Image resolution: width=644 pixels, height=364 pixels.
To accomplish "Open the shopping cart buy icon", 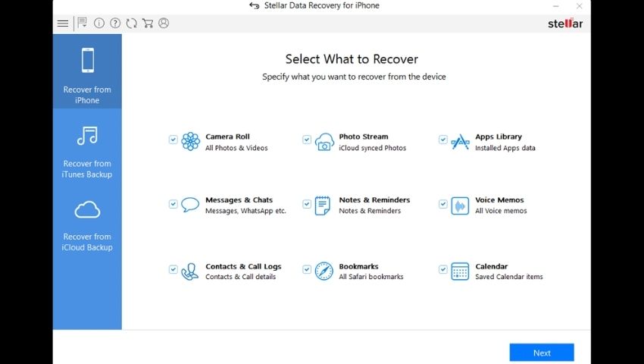I will (148, 23).
